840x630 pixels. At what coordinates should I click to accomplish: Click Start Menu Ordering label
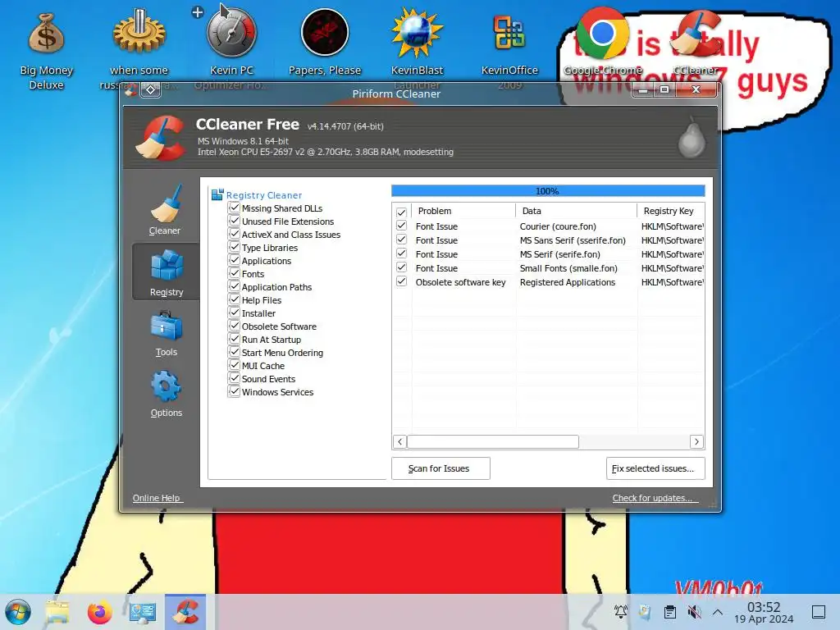282,353
